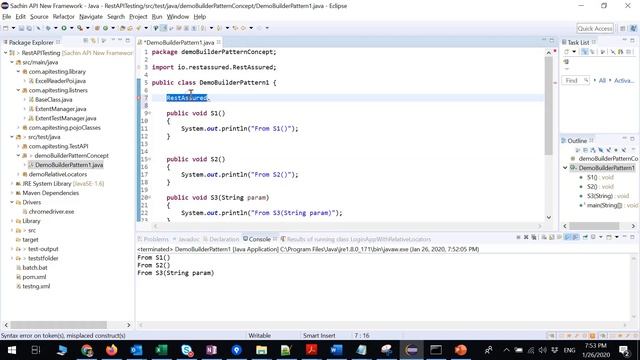Open the Open Console dropdown arrow
The image size is (640, 360).
pos(617,237)
